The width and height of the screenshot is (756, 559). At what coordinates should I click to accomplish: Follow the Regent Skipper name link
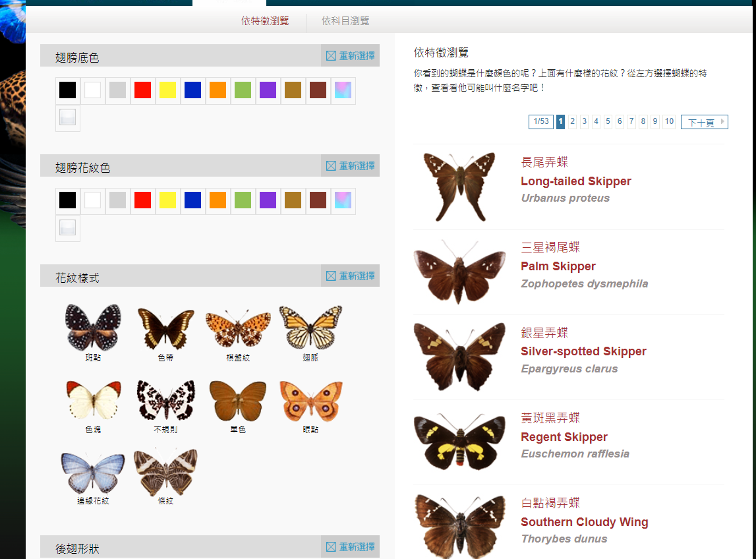(x=564, y=437)
